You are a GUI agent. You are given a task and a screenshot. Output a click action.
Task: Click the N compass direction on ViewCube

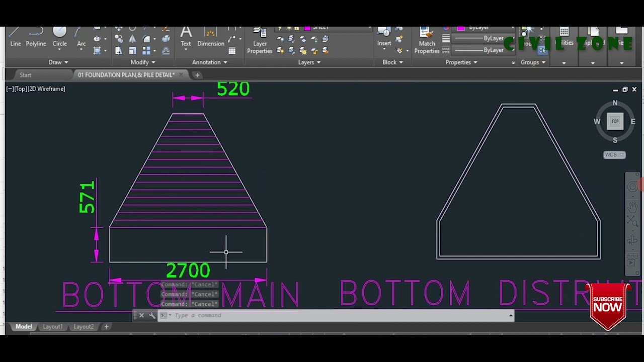[x=615, y=103]
